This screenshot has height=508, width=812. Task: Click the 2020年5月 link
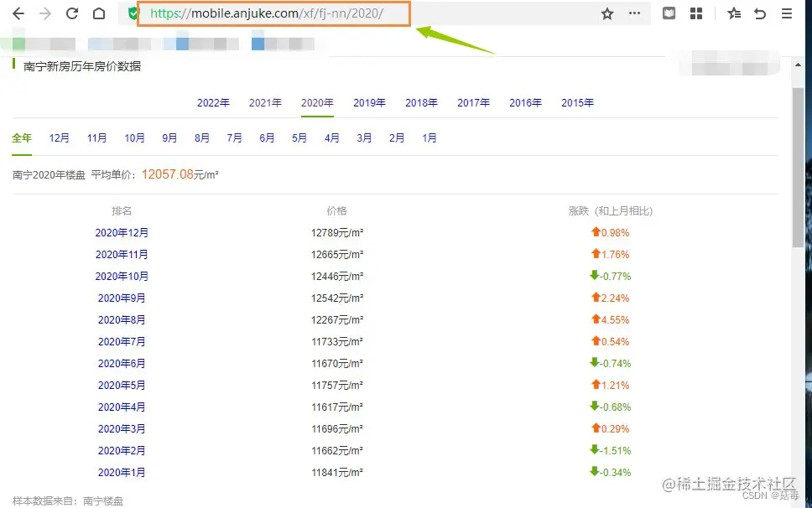(122, 385)
